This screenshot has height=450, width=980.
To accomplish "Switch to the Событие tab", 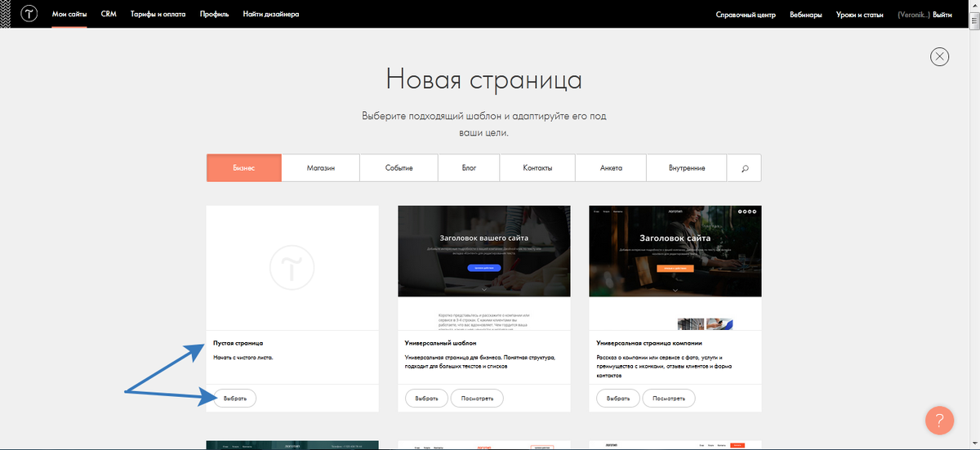I will pyautogui.click(x=399, y=168).
